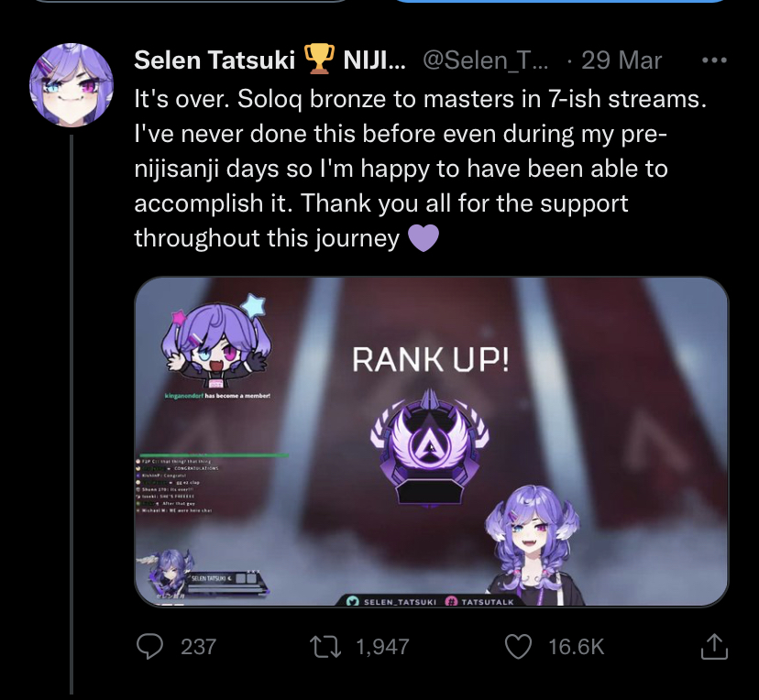Image resolution: width=759 pixels, height=700 pixels.
Task: Click the 237 replies count
Action: point(199,647)
